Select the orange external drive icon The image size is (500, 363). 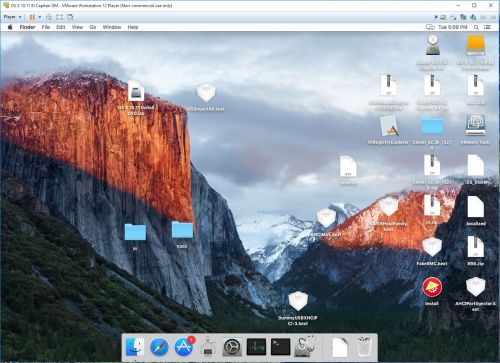476,45
